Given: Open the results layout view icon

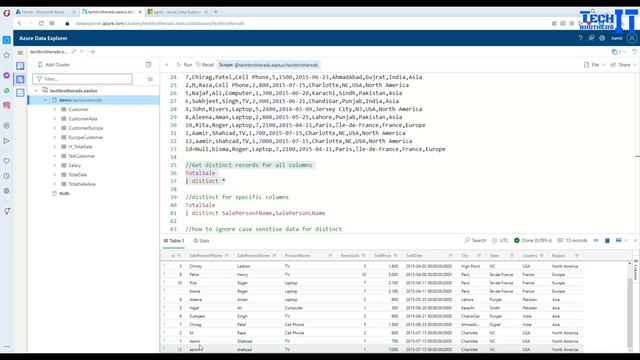Looking at the screenshot, I should pos(619,240).
